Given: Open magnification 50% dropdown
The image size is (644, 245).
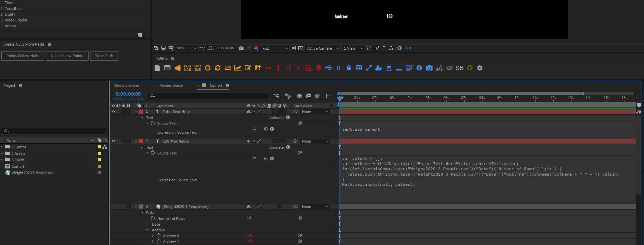Looking at the screenshot, I should tap(187, 48).
